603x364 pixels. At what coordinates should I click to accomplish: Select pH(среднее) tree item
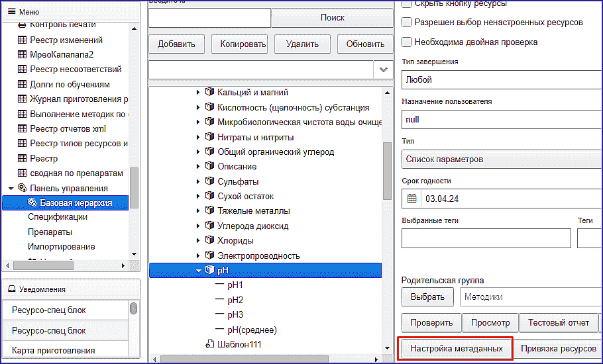[x=252, y=330]
